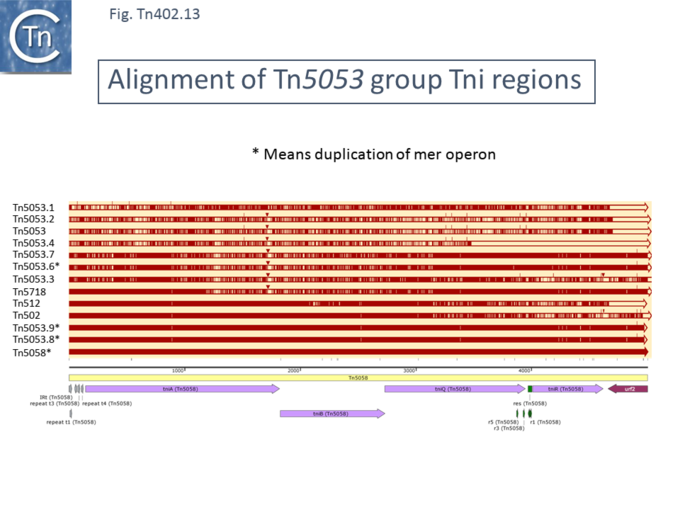Click the 4000 position ruler mark
The image size is (680, 510).
(525, 370)
